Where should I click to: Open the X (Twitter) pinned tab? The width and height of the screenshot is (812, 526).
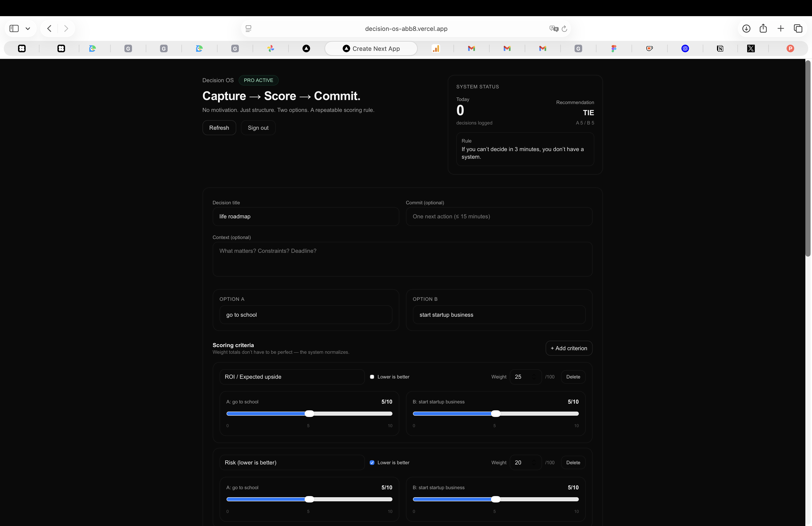tap(751, 48)
